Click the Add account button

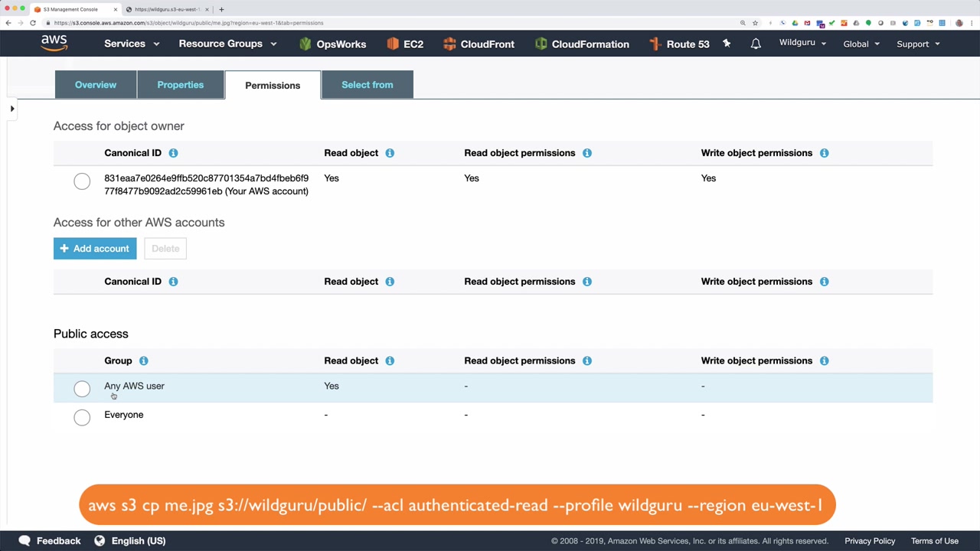coord(95,249)
